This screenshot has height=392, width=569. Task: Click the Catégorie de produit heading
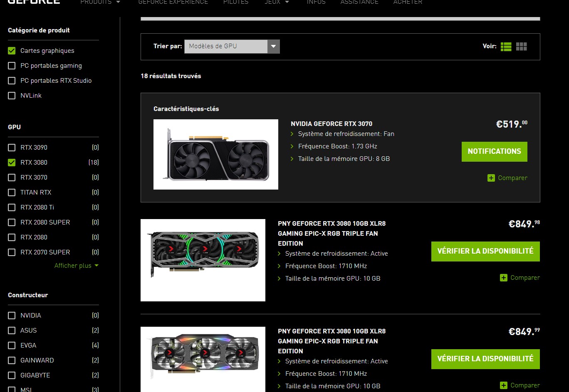[39, 30]
